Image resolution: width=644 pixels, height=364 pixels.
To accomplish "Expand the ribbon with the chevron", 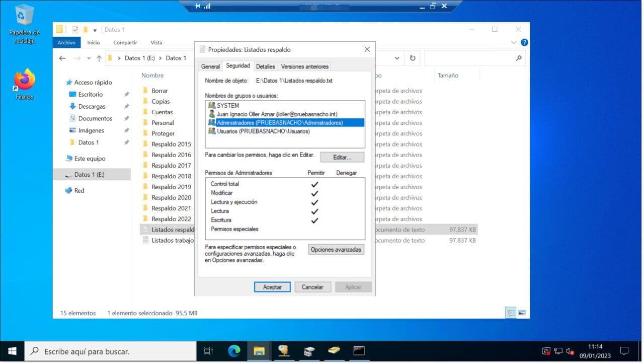I will click(514, 43).
